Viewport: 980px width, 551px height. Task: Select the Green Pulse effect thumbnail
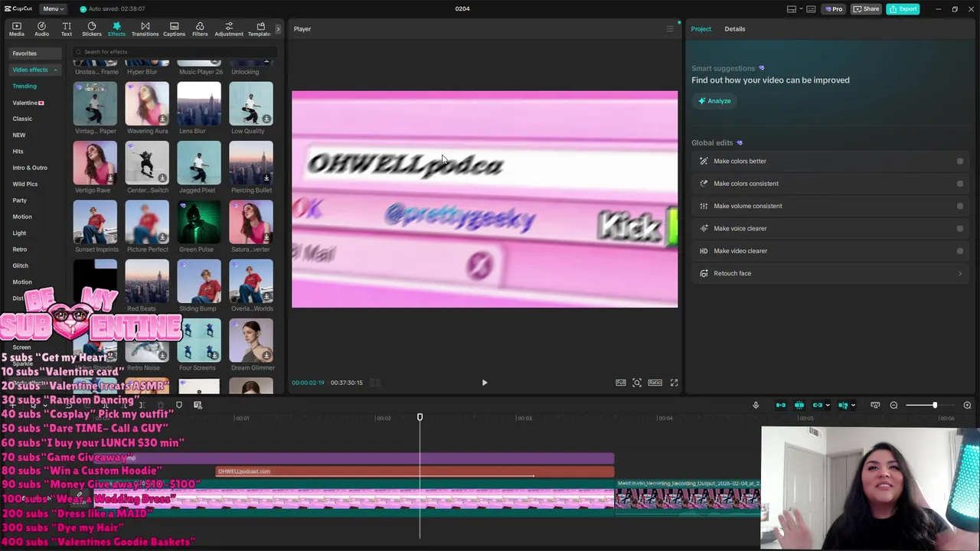click(199, 222)
